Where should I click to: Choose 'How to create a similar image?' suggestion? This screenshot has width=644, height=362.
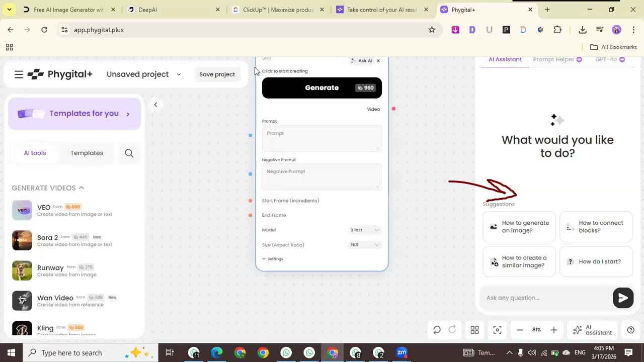click(519, 261)
